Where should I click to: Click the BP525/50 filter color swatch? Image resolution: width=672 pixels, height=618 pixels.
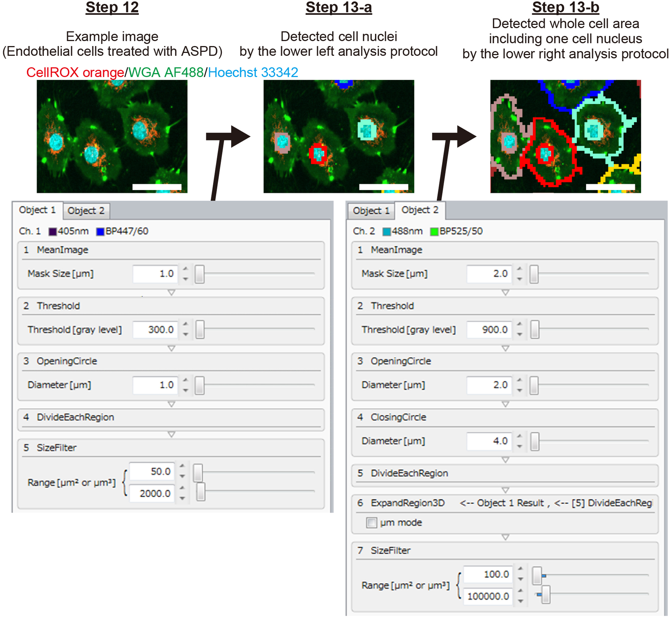click(x=434, y=231)
